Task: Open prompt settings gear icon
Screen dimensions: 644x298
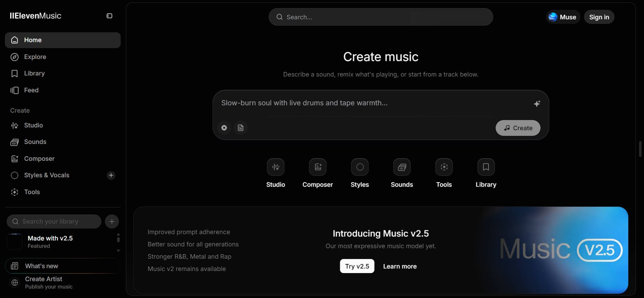Action: coord(224,128)
